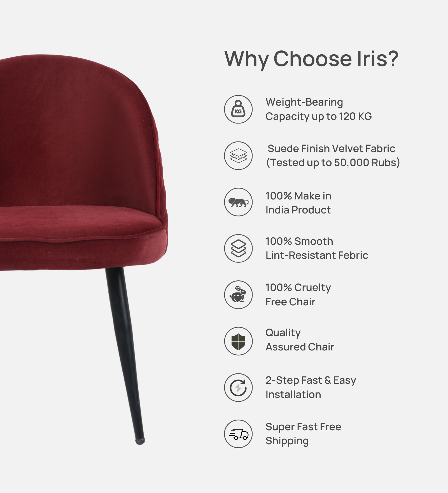Click 'Super Fast Free Shipping' text
The width and height of the screenshot is (448, 493).
303,434
